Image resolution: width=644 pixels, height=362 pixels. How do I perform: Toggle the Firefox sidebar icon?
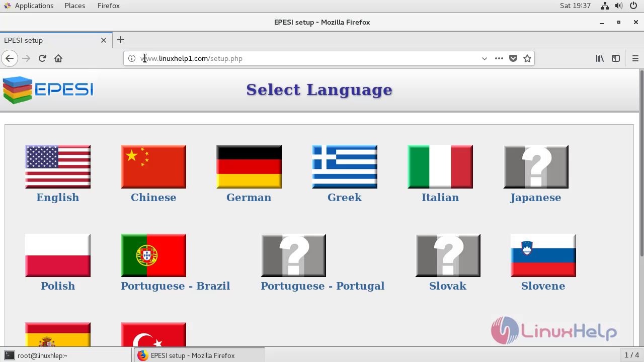click(x=615, y=58)
